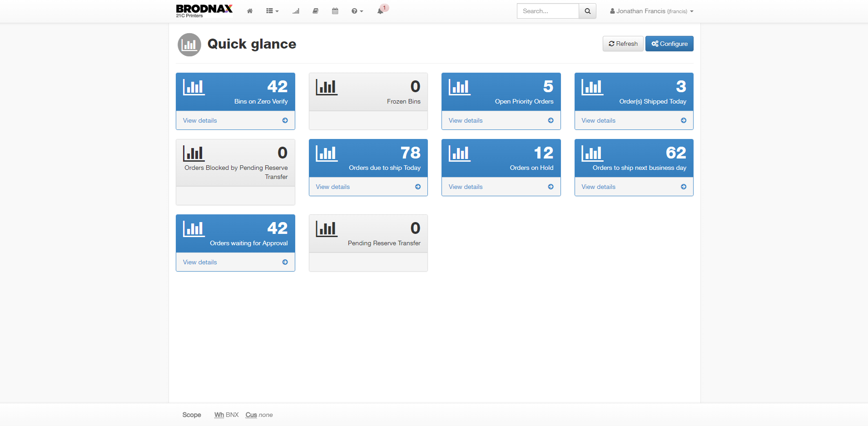View details for Open Priority Orders

coord(466,120)
